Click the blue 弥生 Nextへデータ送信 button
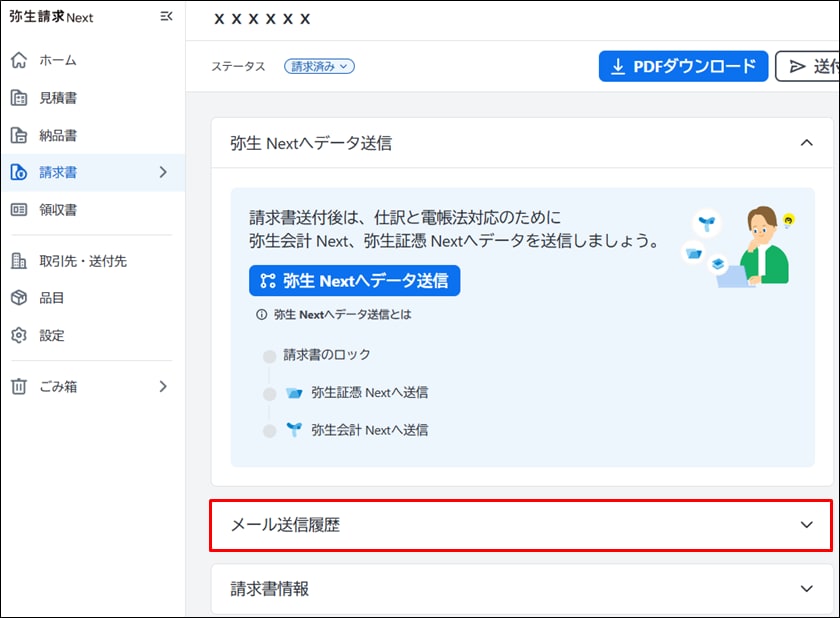Screen dimensions: 840x618 pyautogui.click(x=355, y=281)
